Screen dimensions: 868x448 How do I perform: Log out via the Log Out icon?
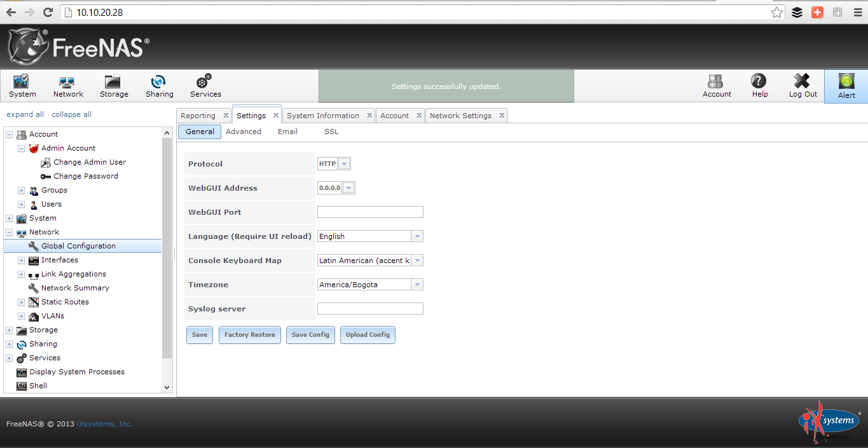(801, 86)
